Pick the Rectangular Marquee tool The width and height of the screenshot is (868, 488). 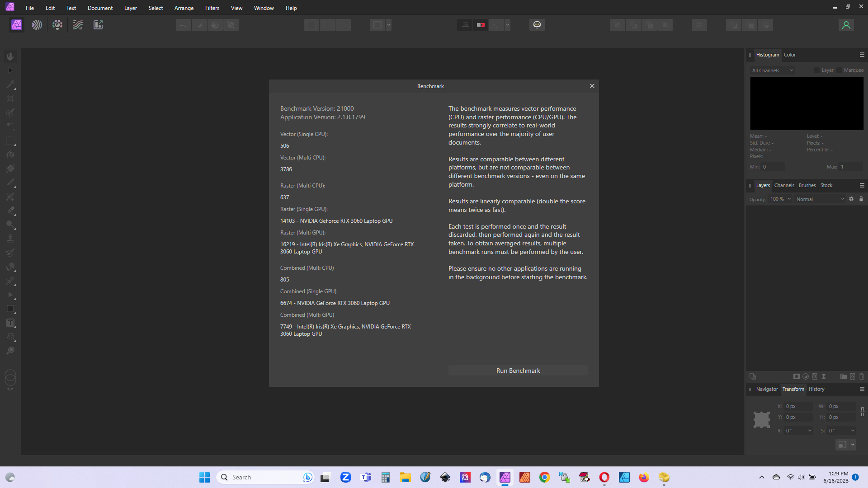[x=10, y=141]
